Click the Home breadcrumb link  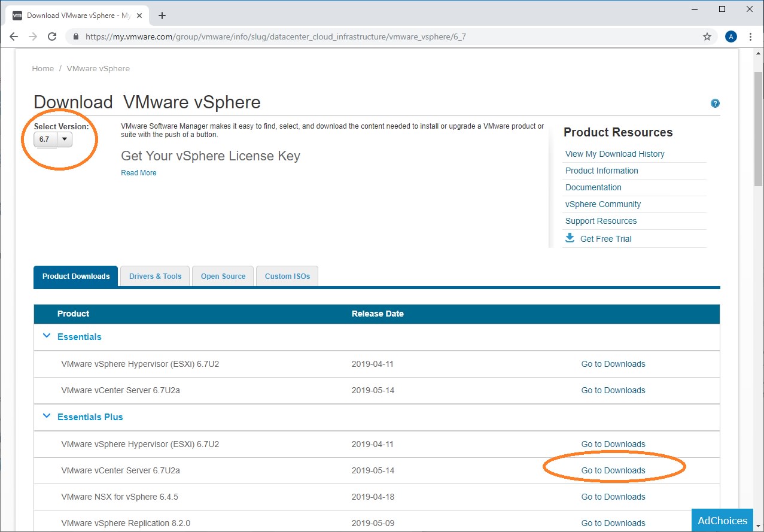[43, 69]
